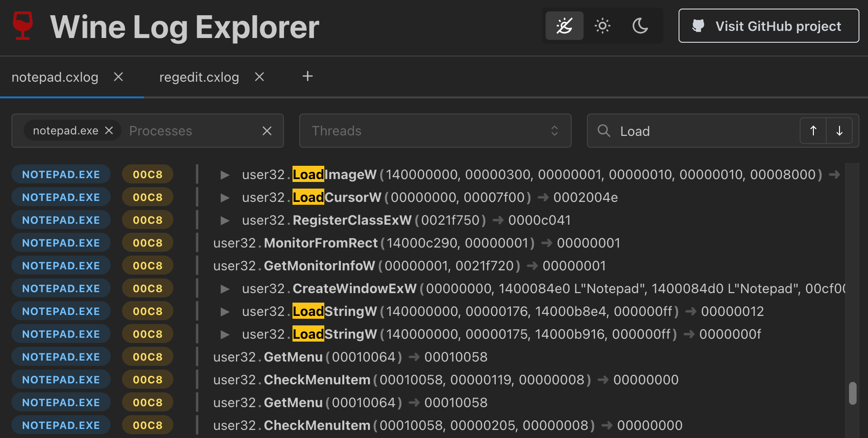Click the wine glass logo icon
The height and width of the screenshot is (438, 868).
[22, 26]
